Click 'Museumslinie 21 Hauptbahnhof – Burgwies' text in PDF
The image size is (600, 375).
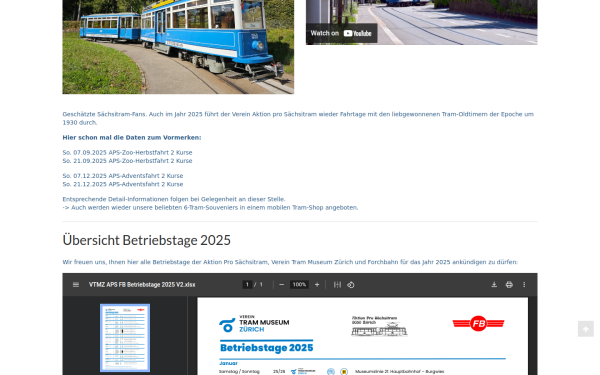click(x=399, y=372)
